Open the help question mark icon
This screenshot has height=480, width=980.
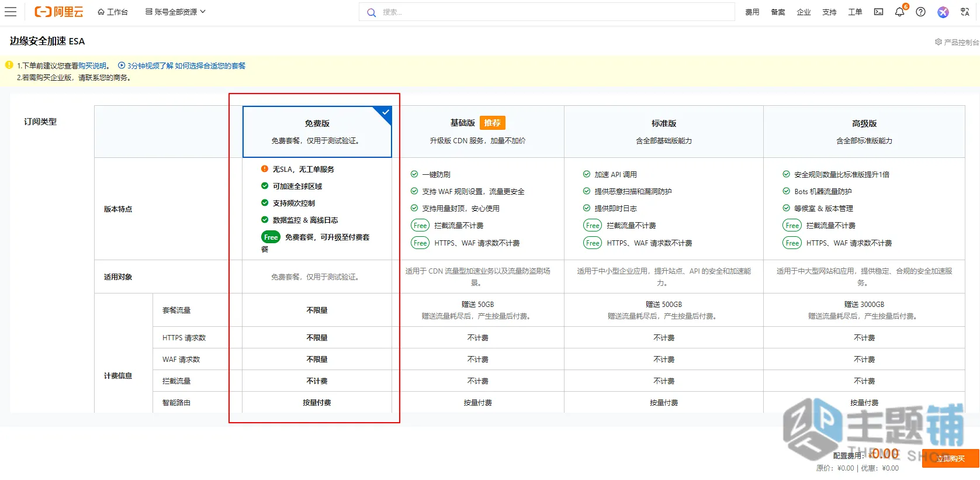pyautogui.click(x=920, y=12)
